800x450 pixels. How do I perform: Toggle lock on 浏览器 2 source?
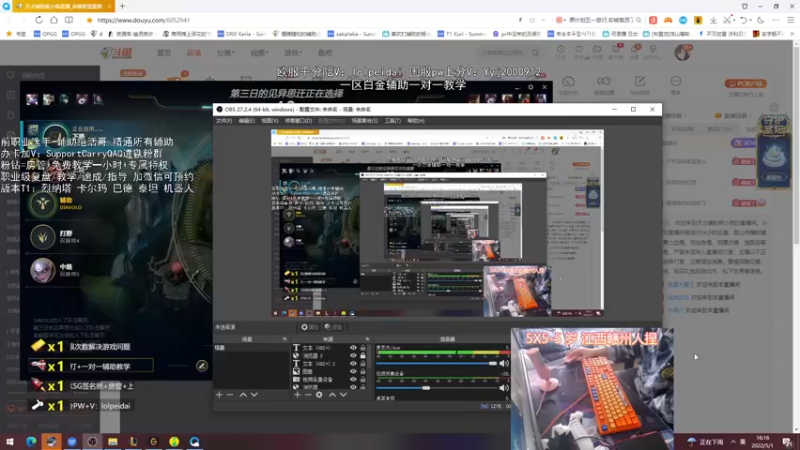click(x=363, y=356)
